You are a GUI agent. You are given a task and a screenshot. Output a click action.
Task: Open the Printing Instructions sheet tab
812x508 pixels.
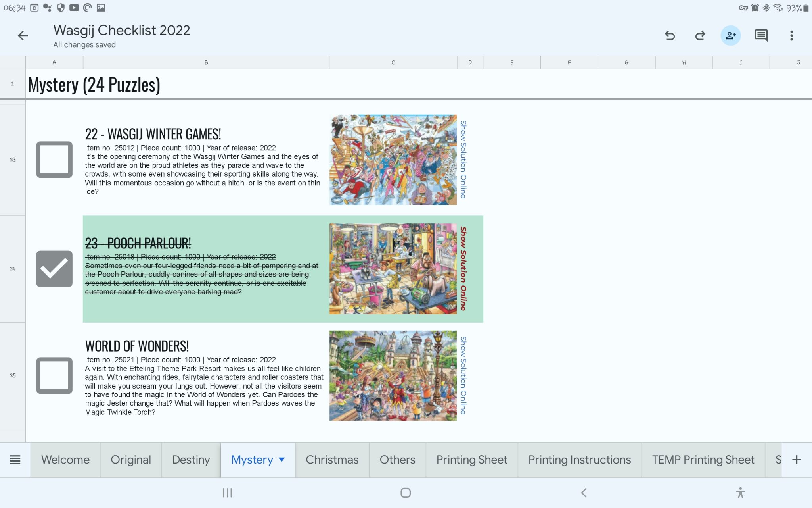pyautogui.click(x=579, y=460)
